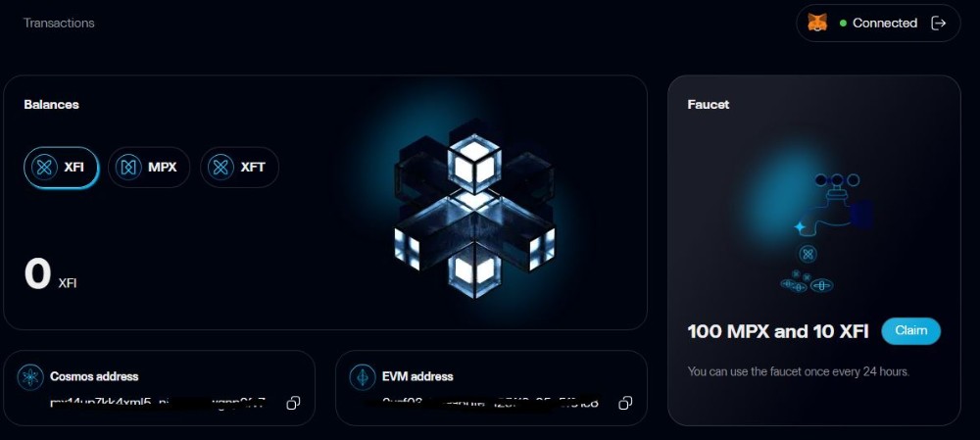Copy the Cosmos address
The height and width of the screenshot is (440, 980).
(x=293, y=403)
